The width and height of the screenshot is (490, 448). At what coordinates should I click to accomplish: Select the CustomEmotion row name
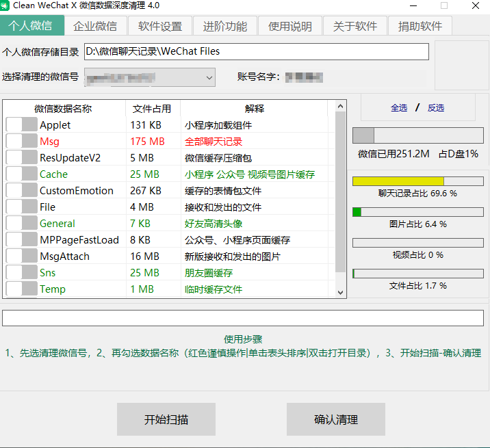(x=76, y=191)
